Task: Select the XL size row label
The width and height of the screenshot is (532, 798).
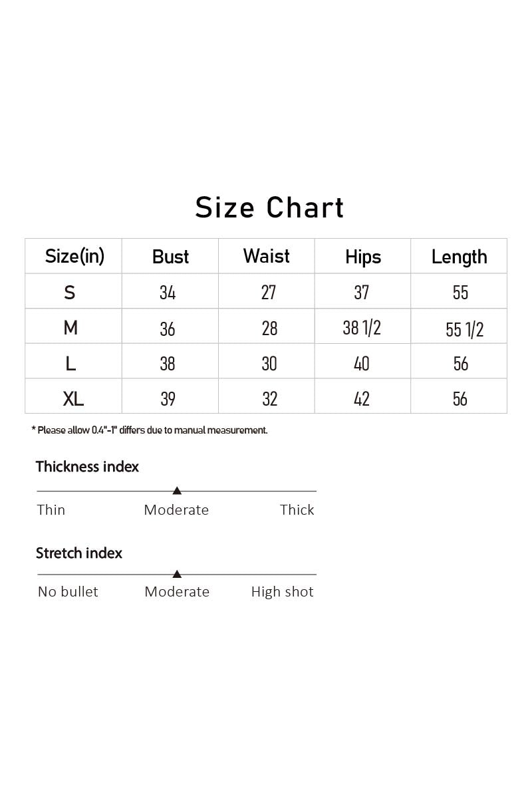Action: [x=73, y=398]
